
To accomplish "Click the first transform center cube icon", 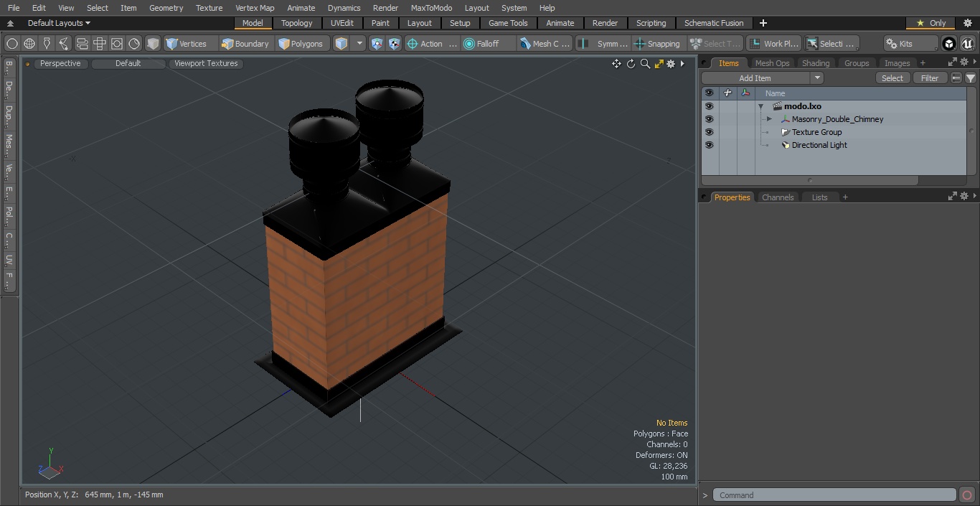I will click(x=377, y=44).
